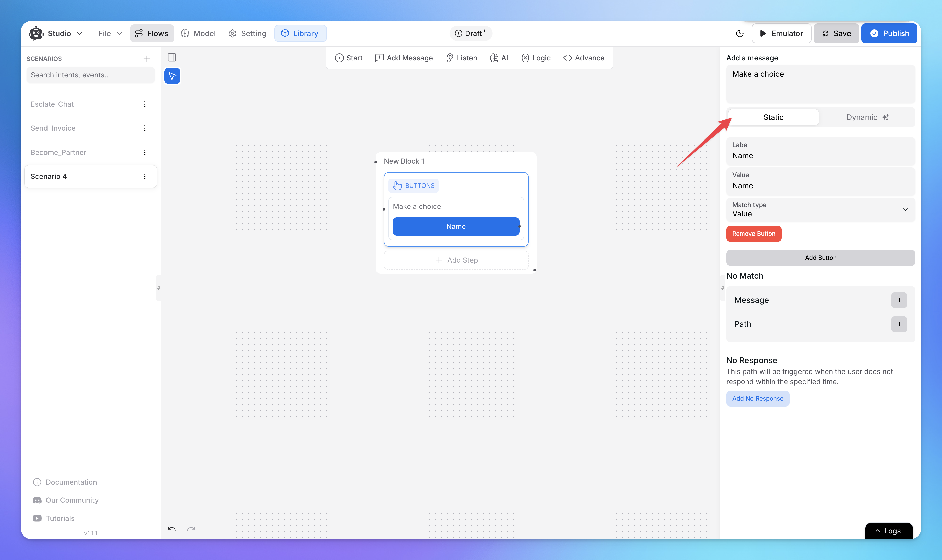The image size is (942, 560).
Task: Open the AI toolbar option
Action: [499, 58]
